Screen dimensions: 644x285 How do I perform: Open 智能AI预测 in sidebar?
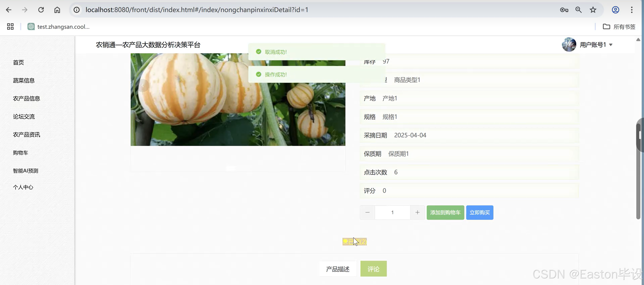pos(25,171)
